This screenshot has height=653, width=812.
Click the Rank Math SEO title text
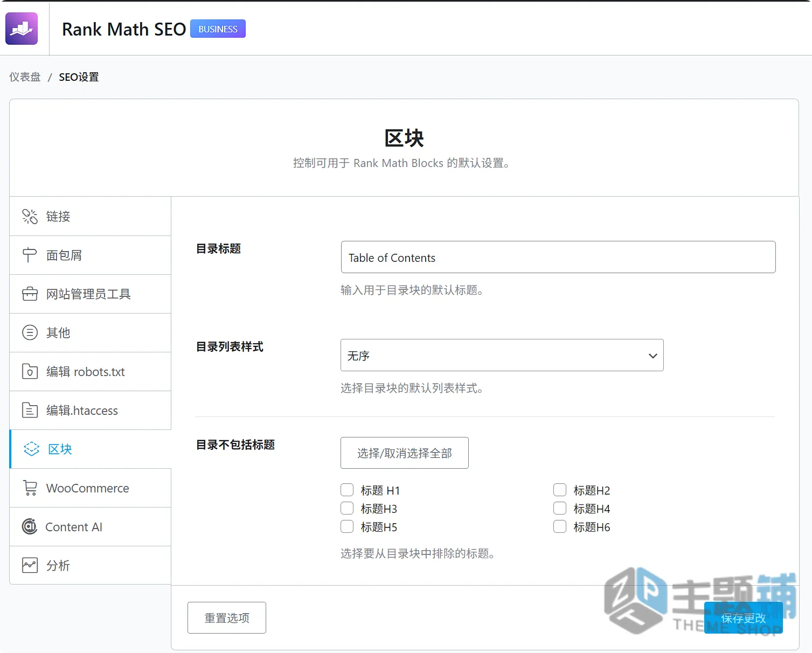click(124, 29)
